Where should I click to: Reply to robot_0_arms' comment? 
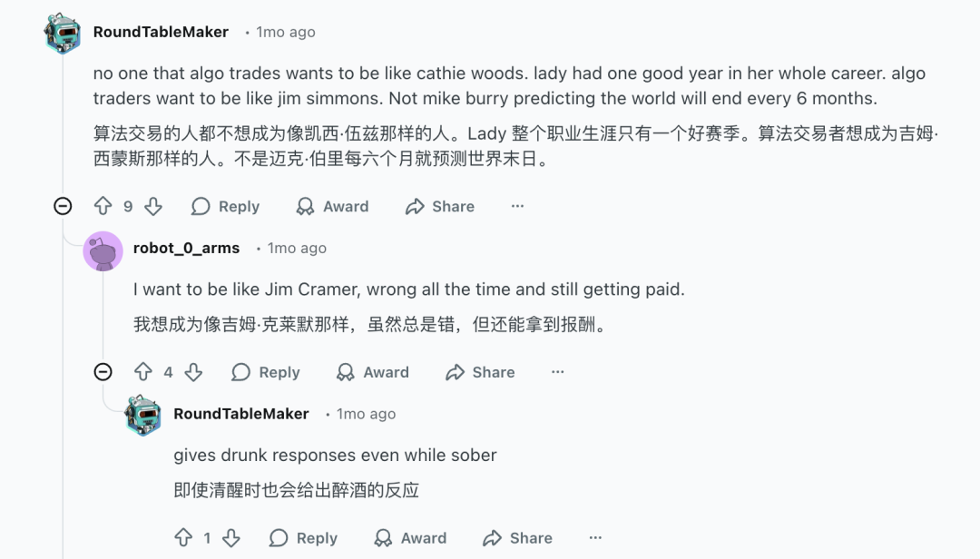click(266, 372)
